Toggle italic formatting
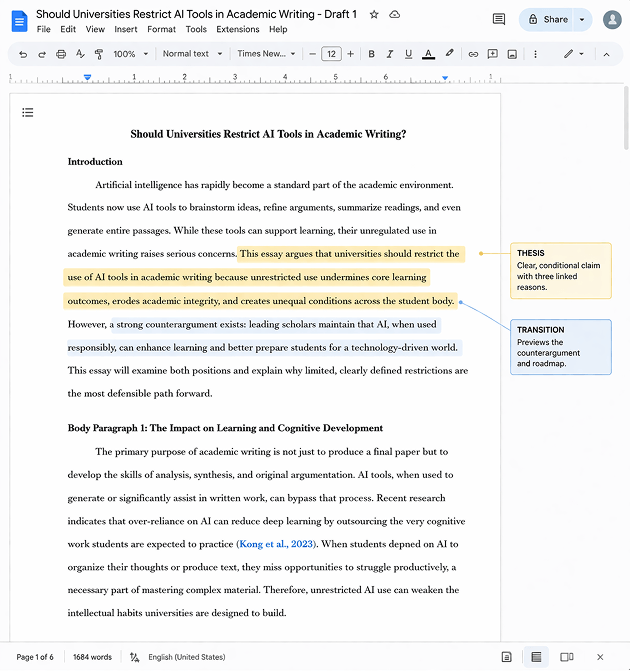 tap(389, 54)
